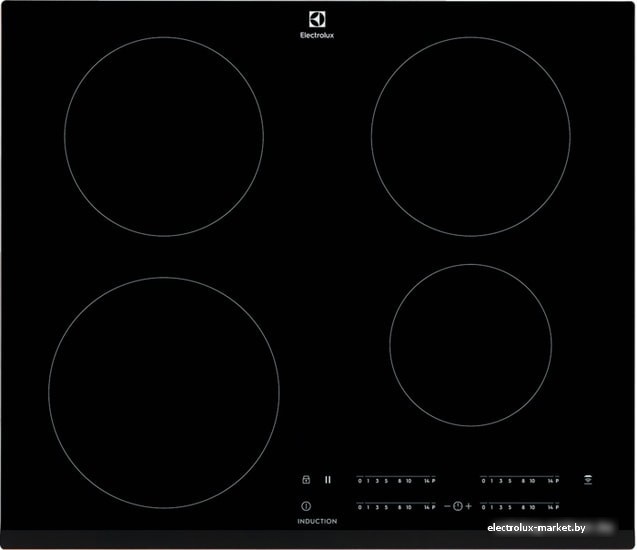Tap the on/off power icon

pos(306,506)
